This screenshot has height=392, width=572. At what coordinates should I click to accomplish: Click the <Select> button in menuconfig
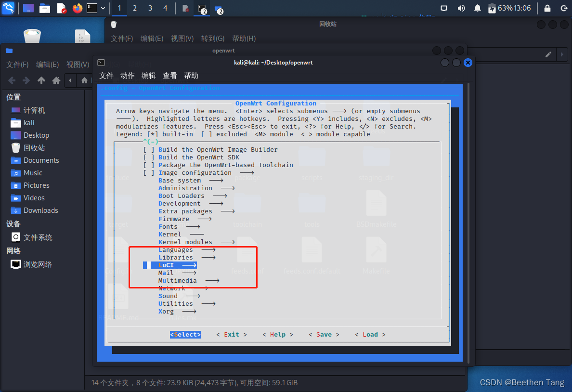[185, 334]
